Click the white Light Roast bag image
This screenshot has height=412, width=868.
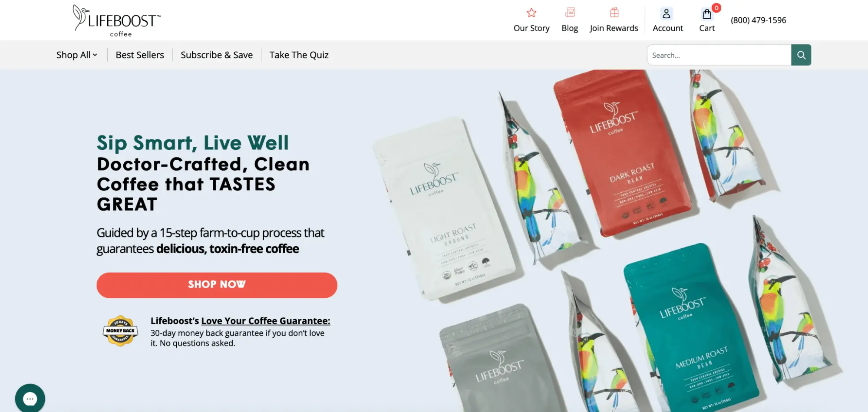[445, 208]
